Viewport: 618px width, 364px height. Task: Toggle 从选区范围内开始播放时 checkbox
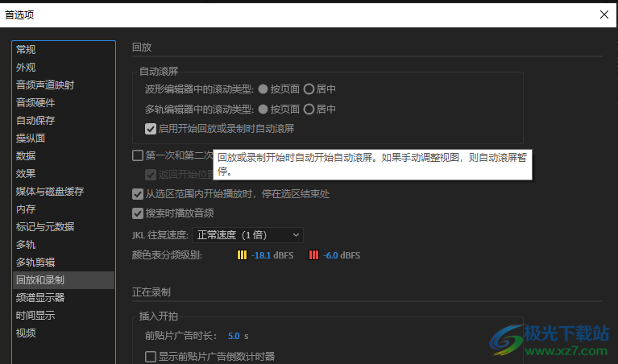coord(138,193)
